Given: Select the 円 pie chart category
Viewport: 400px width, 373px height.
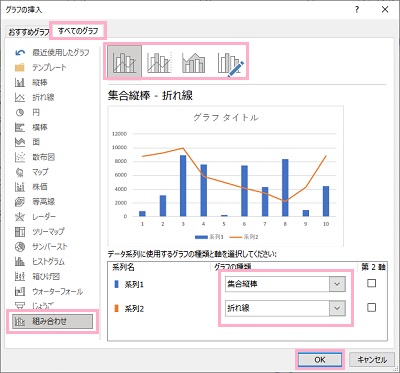Looking at the screenshot, I should pos(27,112).
